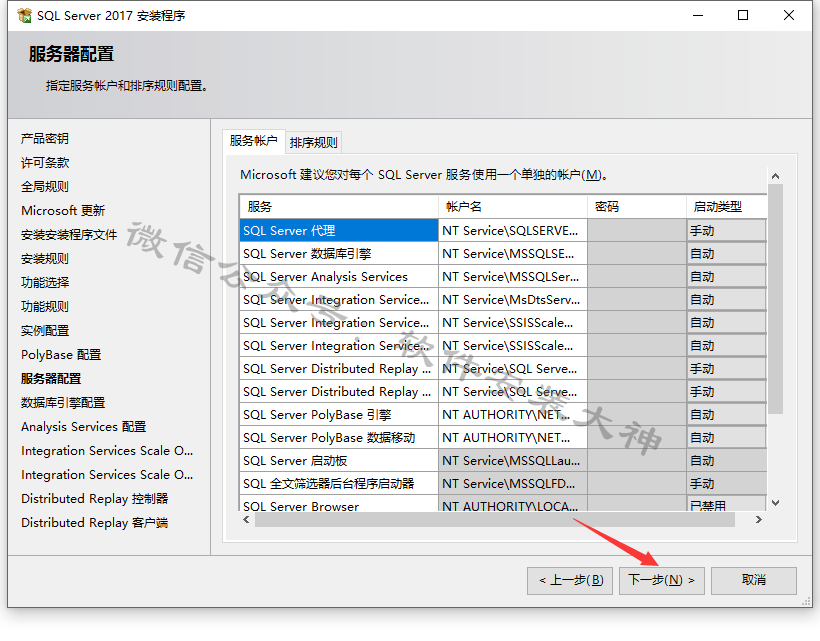Click the NT AUTHORITY\LOCA... account name cell

coord(512,503)
